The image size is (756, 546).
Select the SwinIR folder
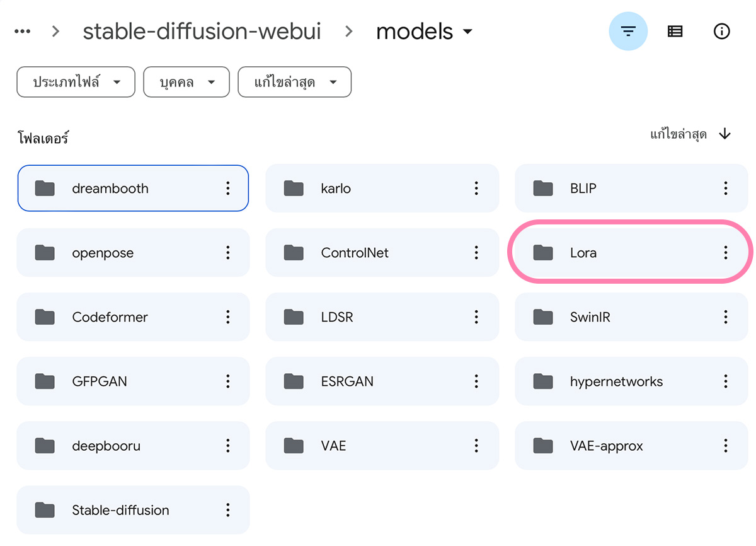click(631, 317)
